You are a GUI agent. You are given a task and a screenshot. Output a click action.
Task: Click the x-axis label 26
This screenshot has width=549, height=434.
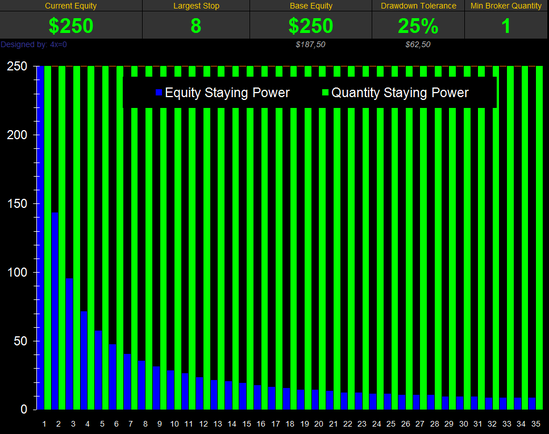pyautogui.click(x=405, y=424)
